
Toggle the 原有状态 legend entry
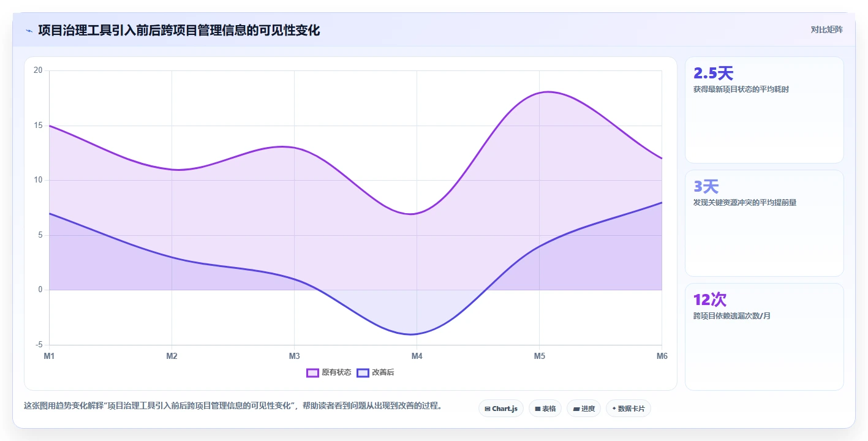329,372
